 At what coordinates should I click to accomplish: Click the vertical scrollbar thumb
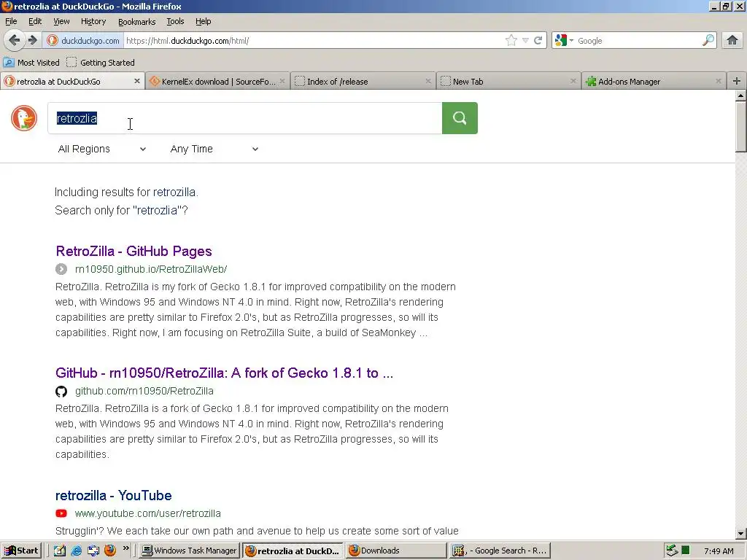click(x=740, y=127)
